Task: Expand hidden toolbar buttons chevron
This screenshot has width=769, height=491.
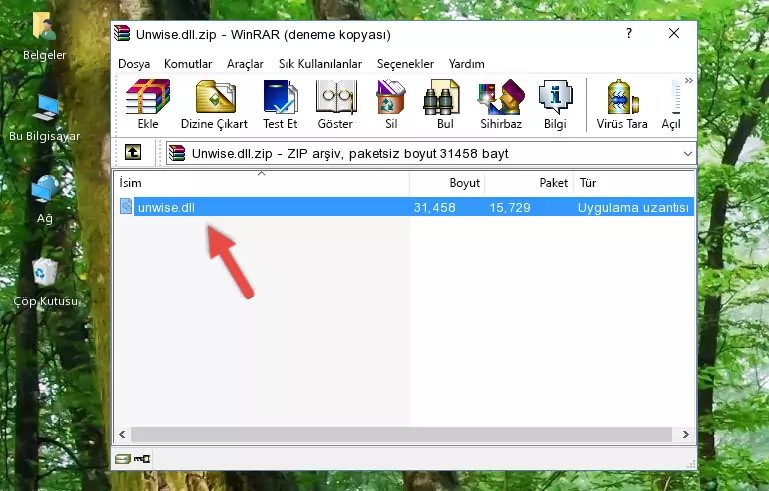Action: 689,80
